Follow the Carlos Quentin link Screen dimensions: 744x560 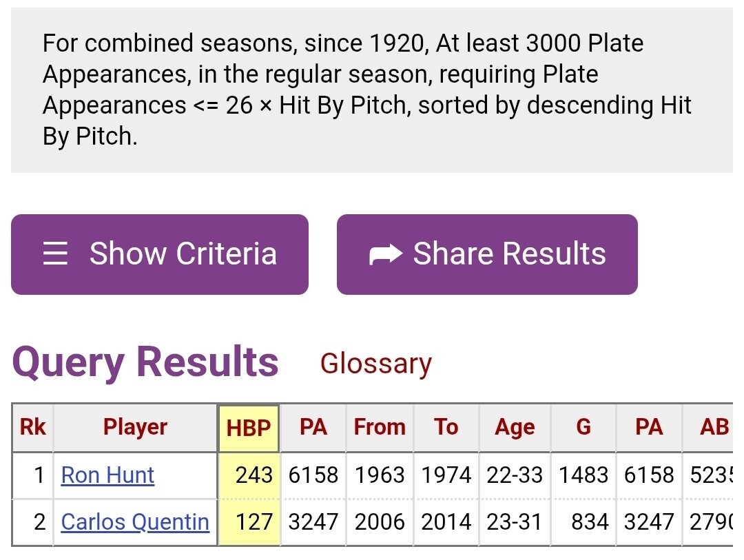coord(135,522)
